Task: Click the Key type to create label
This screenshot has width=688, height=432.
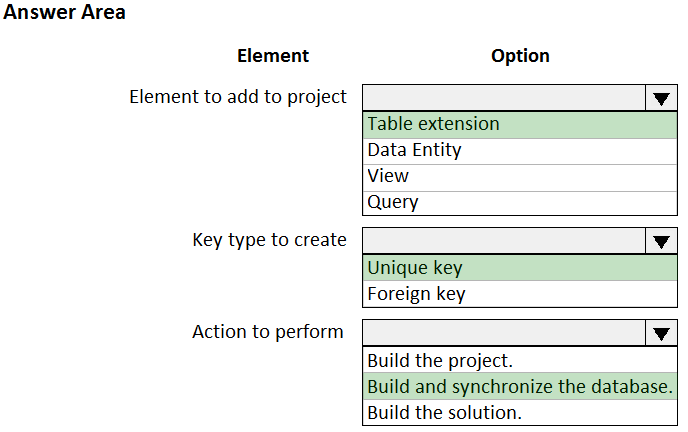Action: tap(269, 240)
